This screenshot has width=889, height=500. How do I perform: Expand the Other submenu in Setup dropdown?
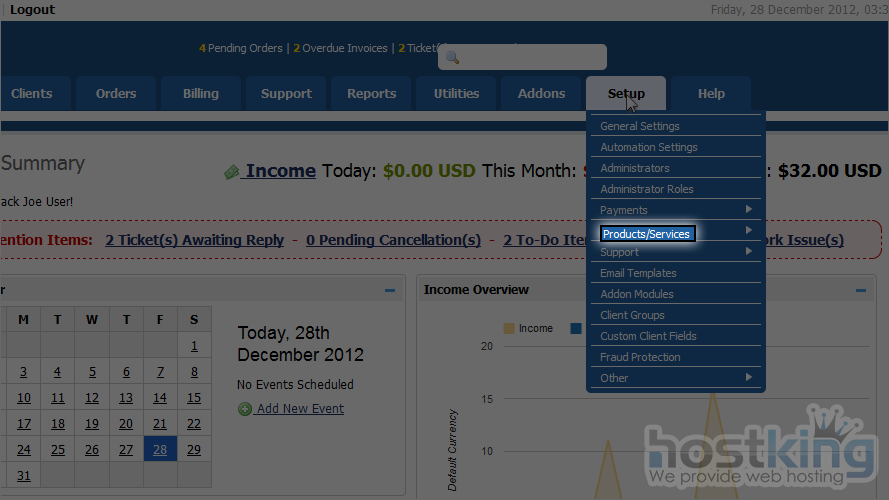(749, 378)
